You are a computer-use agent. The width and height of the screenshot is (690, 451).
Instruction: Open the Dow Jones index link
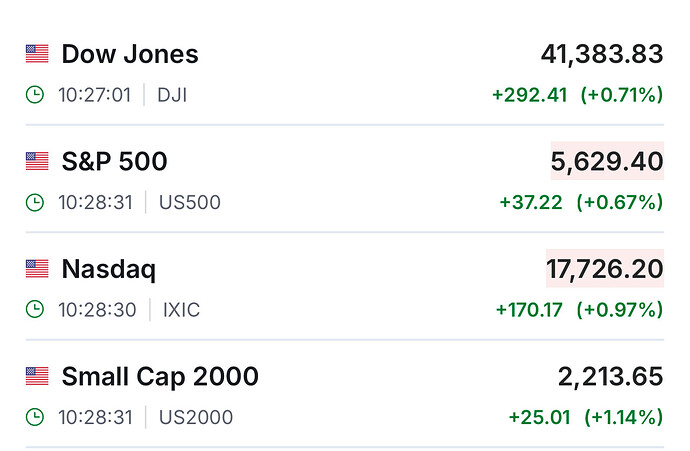(130, 54)
